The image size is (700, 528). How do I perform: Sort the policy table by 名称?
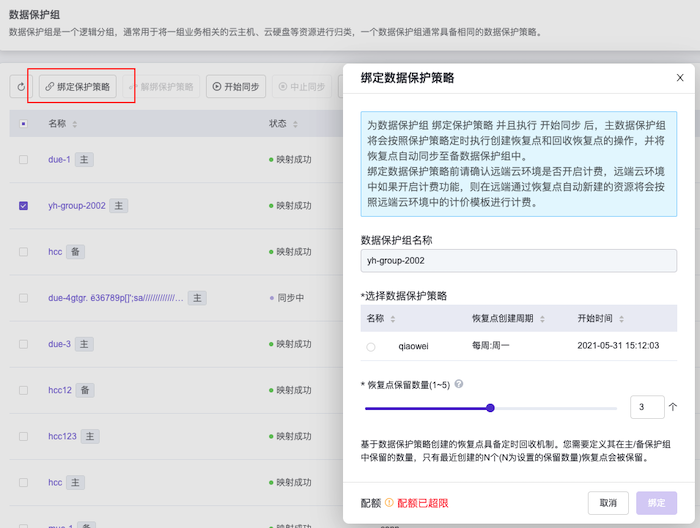click(x=392, y=319)
